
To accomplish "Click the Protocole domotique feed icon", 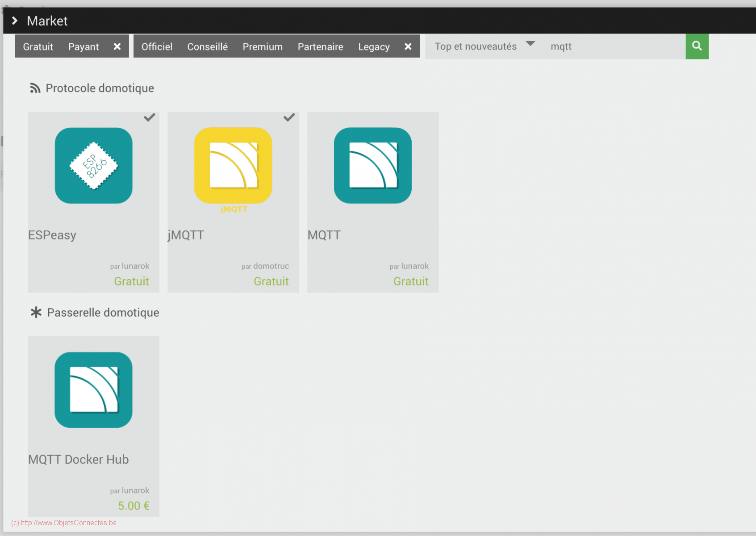I will 35,88.
